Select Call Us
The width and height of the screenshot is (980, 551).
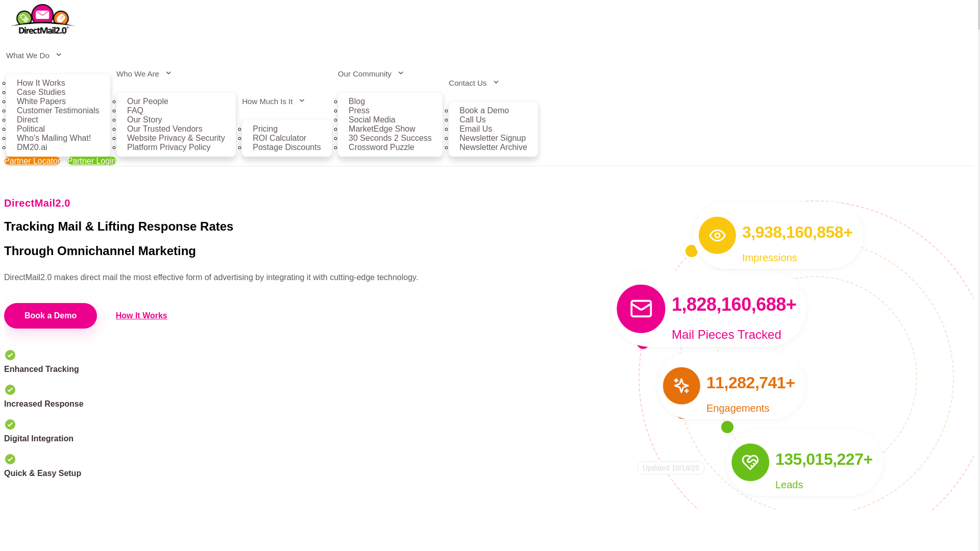click(x=473, y=119)
